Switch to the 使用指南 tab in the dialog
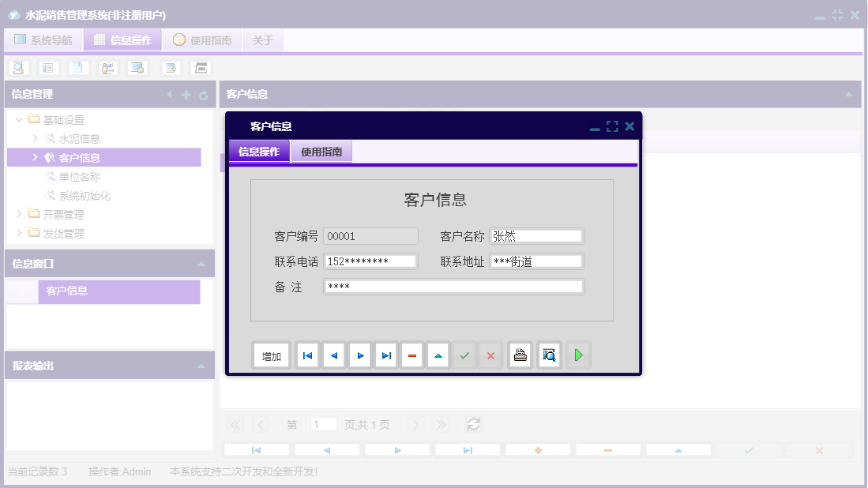868x488 pixels. coord(319,151)
